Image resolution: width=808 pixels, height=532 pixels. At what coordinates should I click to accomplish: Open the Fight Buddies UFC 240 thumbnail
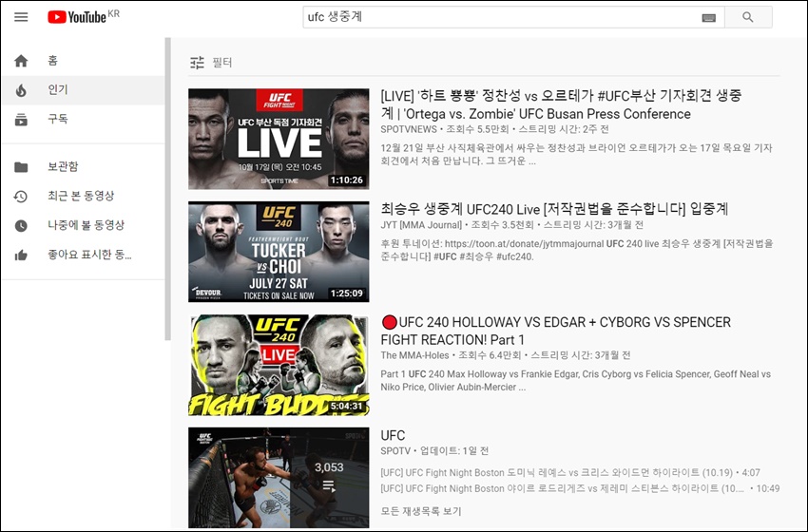pos(279,365)
